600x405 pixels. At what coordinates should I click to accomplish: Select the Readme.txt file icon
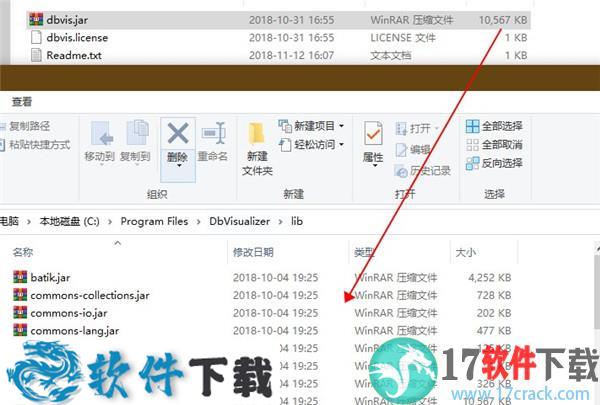pyautogui.click(x=36, y=55)
